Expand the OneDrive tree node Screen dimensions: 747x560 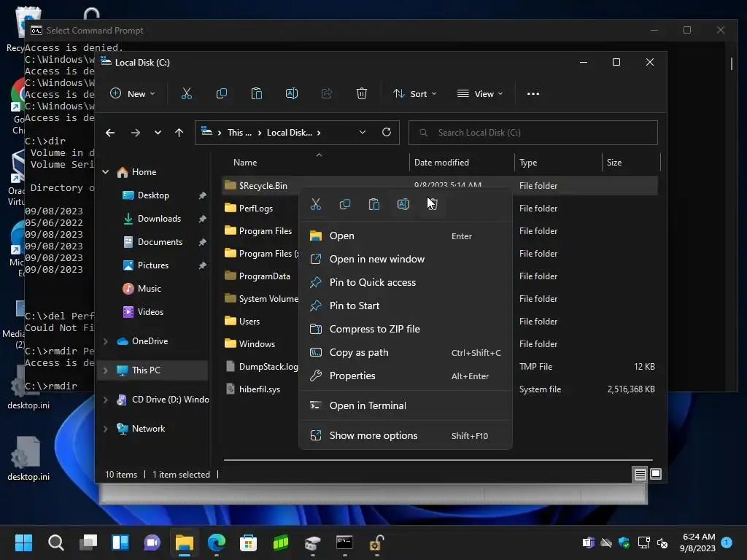tap(106, 341)
